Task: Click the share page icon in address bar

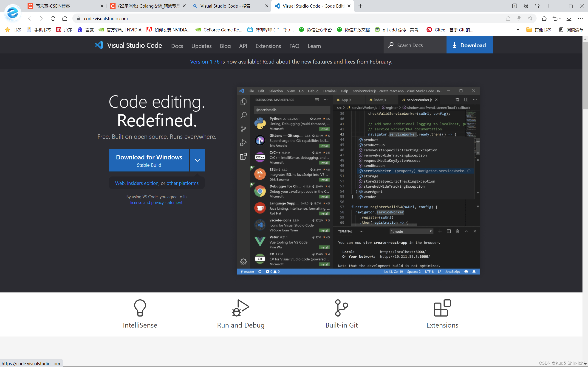Action: pos(508,18)
